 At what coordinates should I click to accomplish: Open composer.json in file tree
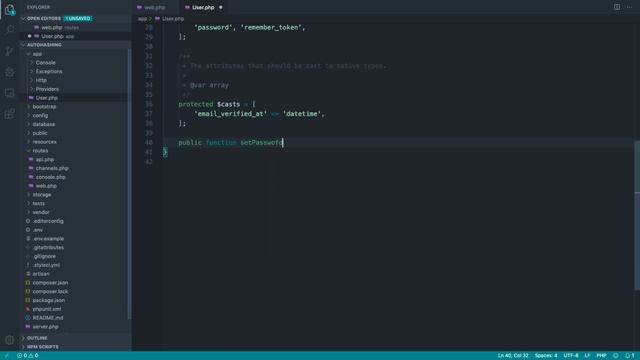coord(76,282)
